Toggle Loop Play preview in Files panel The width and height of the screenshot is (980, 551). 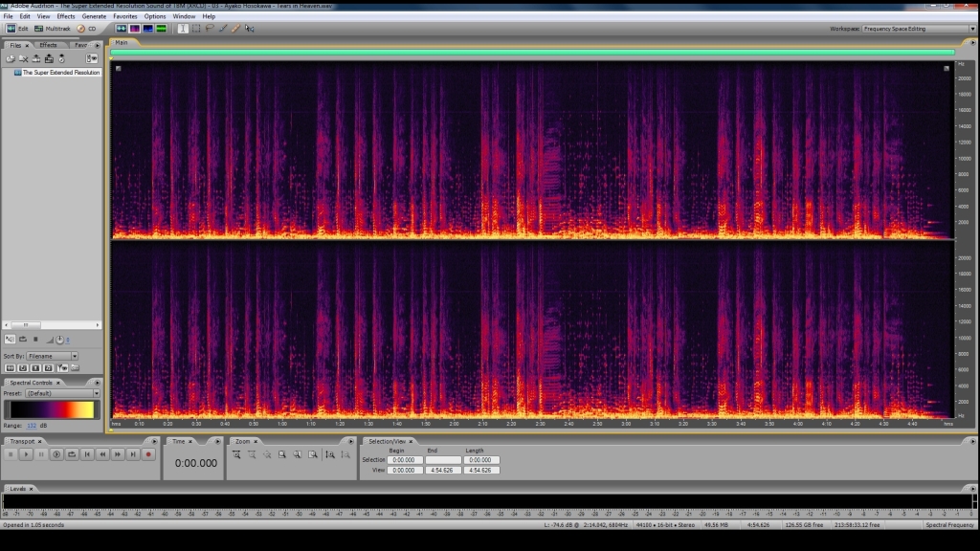click(x=23, y=340)
